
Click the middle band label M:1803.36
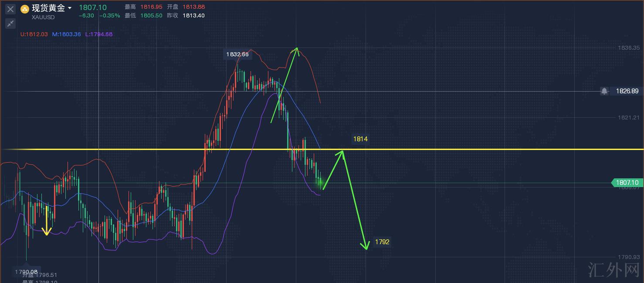(x=66, y=34)
